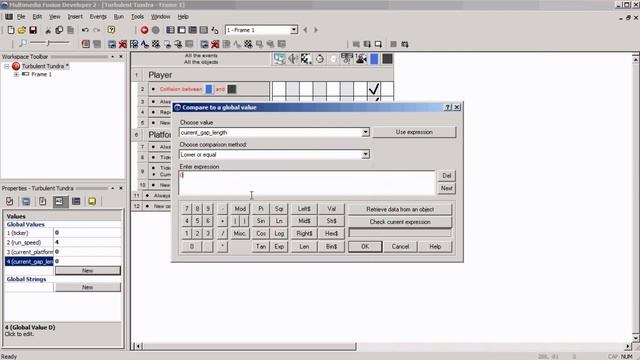Click Check current expression button

(x=400, y=222)
